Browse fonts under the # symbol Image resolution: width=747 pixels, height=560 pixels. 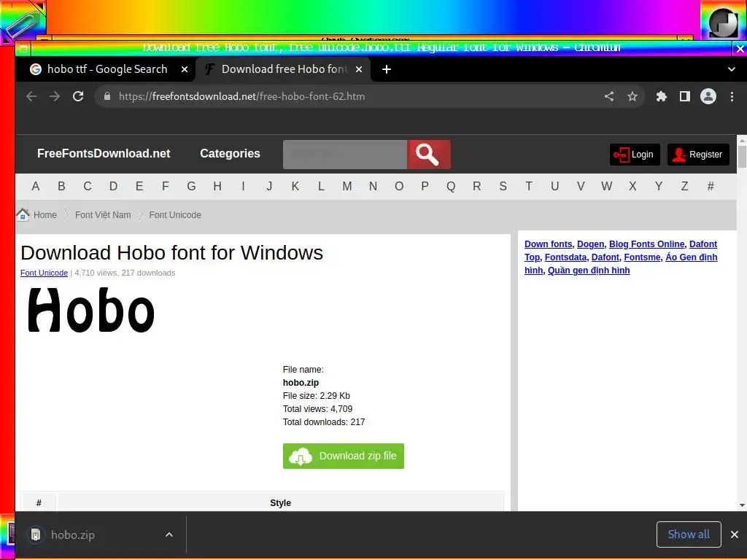[x=711, y=187]
